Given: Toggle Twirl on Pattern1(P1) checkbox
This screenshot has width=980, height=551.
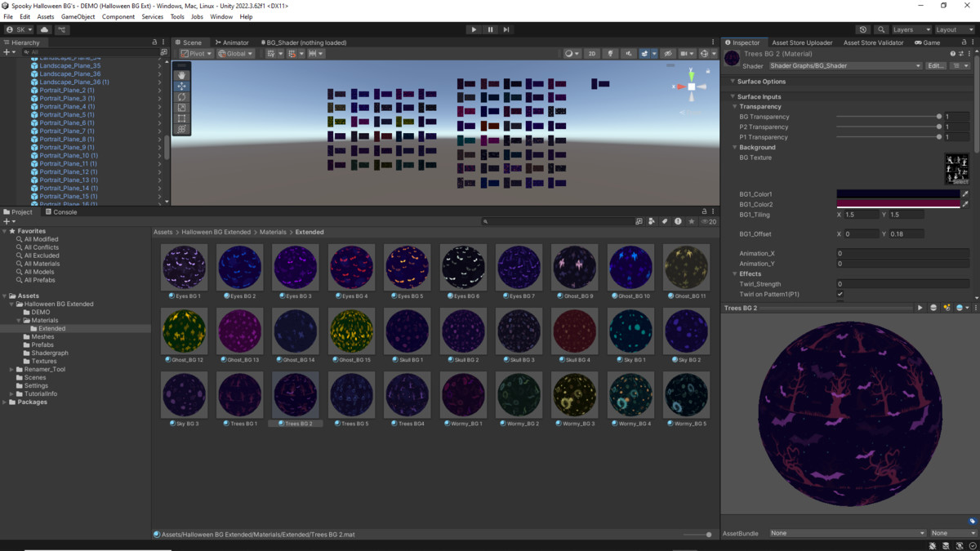Looking at the screenshot, I should [x=840, y=294].
